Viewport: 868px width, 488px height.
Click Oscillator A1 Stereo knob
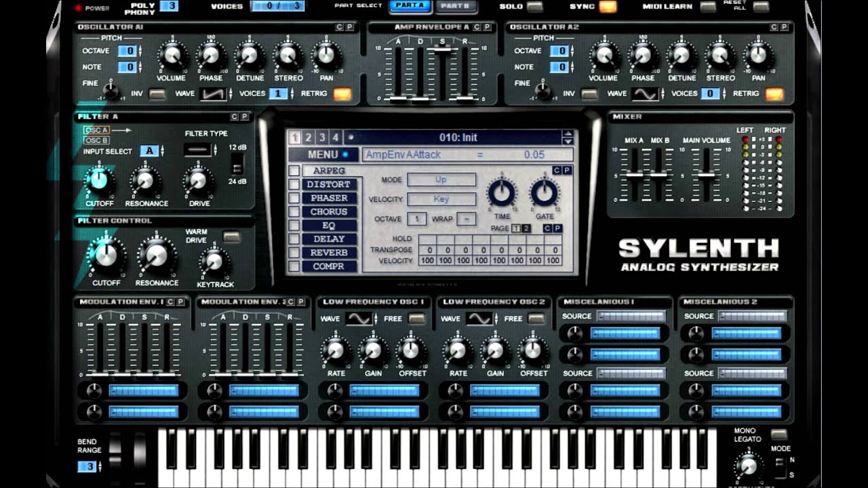click(288, 55)
